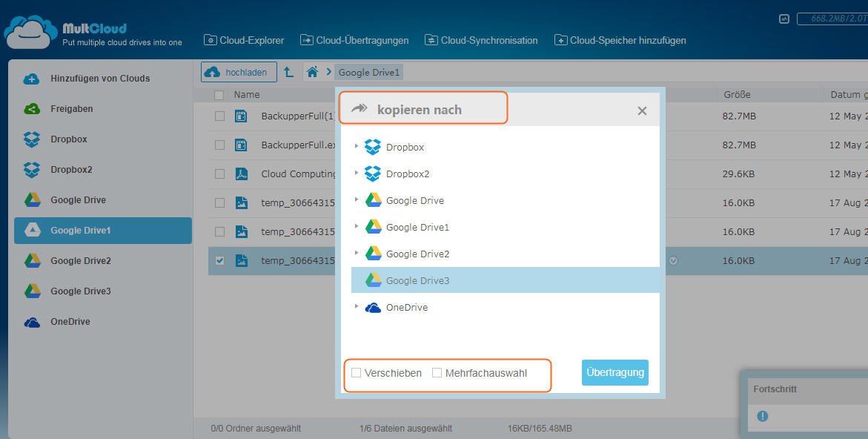This screenshot has width=868, height=439.
Task: Enable the Mehrfachauswahl checkbox
Action: coord(437,373)
